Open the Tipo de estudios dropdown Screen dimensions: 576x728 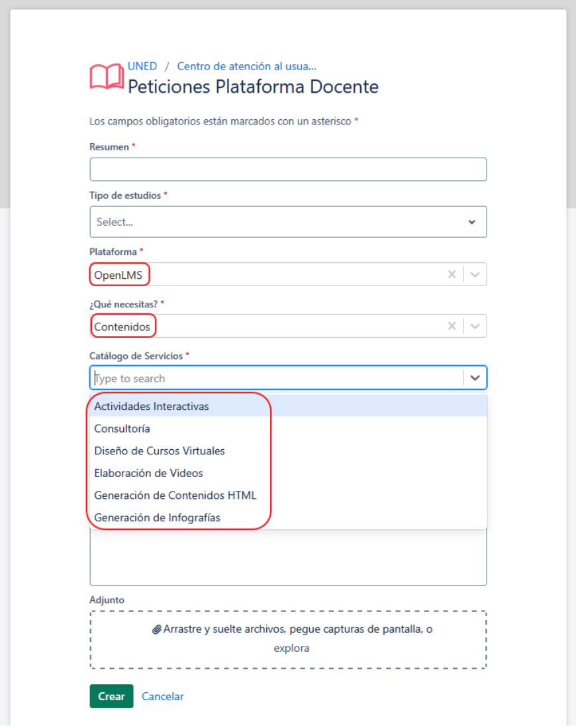[x=288, y=222]
